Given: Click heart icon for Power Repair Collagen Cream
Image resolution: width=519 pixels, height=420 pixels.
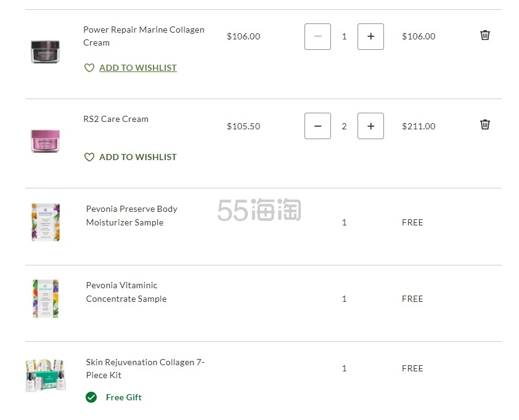Looking at the screenshot, I should [x=89, y=68].
